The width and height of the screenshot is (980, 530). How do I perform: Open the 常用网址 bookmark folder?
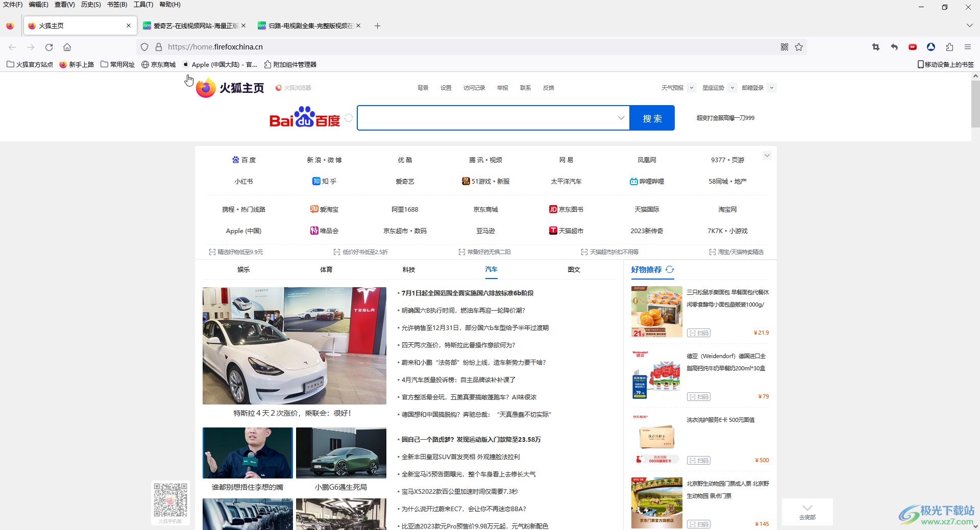coord(118,65)
